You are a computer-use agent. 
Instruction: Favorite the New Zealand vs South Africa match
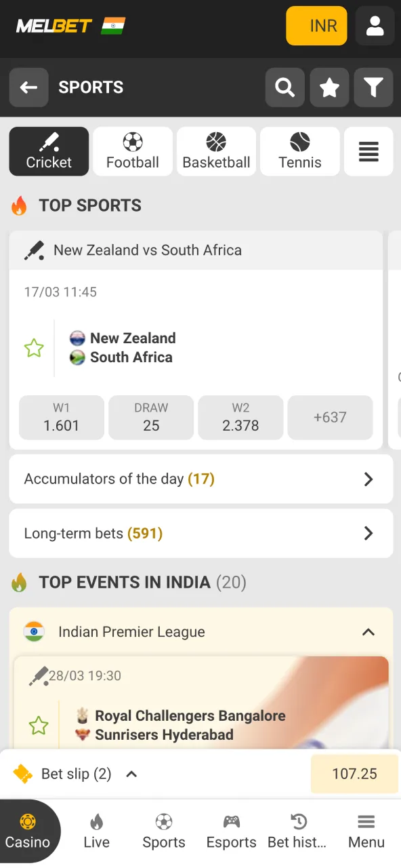click(x=34, y=348)
